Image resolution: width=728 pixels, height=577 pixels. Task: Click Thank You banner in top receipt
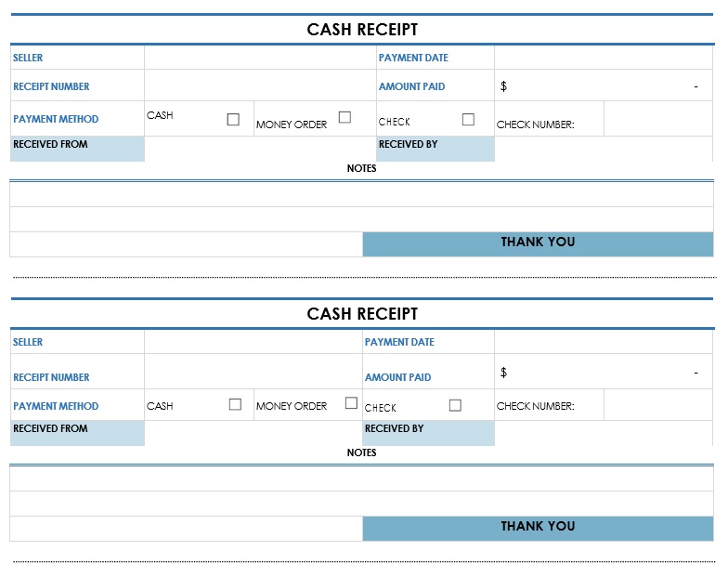(x=538, y=243)
